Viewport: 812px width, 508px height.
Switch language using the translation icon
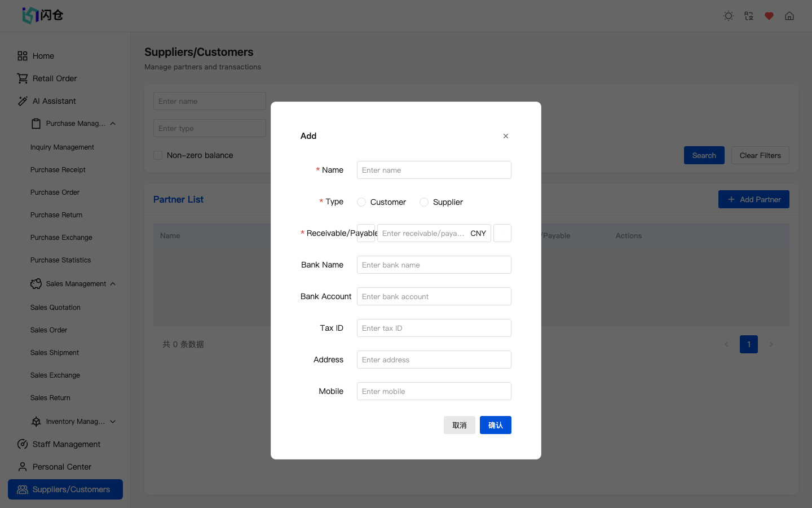748,16
